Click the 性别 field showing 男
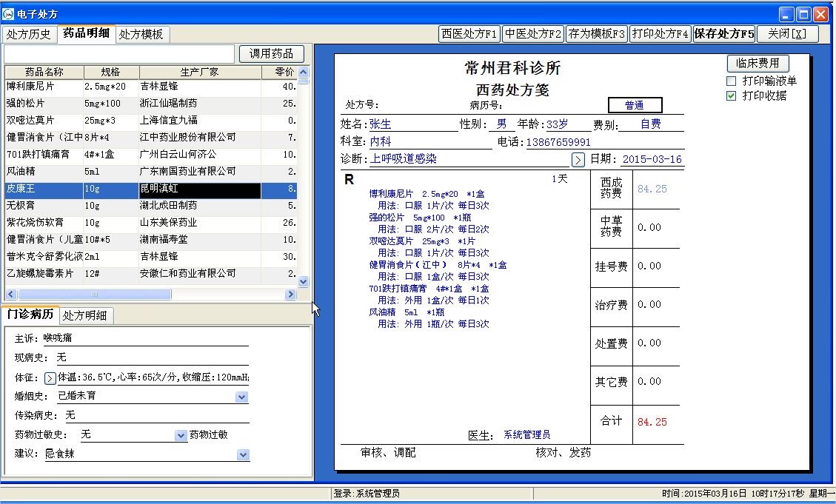Image resolution: width=836 pixels, height=504 pixels. 502,124
